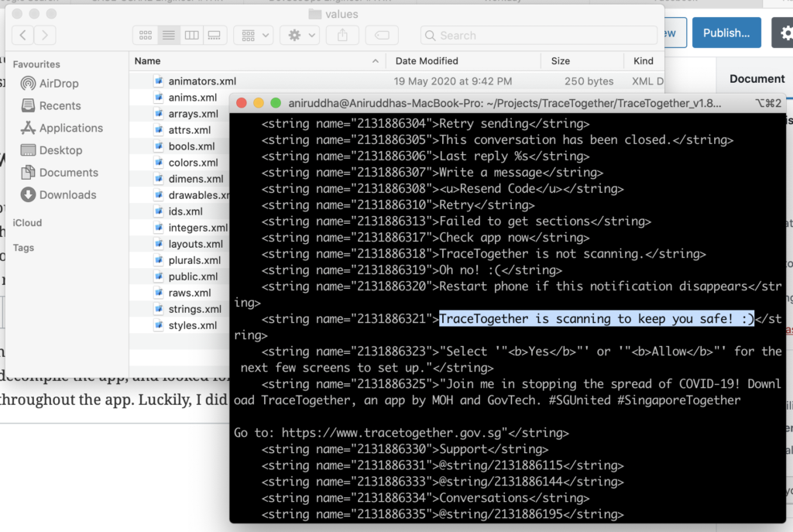This screenshot has width=793, height=532.
Task: Click the Tags sidebar section header
Action: click(x=23, y=248)
